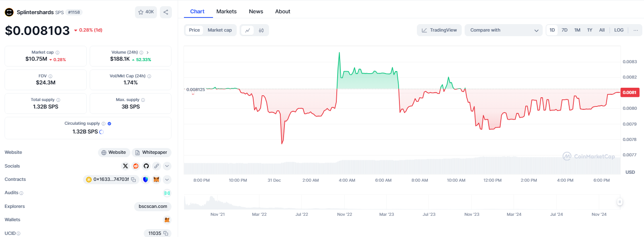Viewport: 644px width, 237px height.
Task: Open the GitHub social link
Action: tap(146, 166)
